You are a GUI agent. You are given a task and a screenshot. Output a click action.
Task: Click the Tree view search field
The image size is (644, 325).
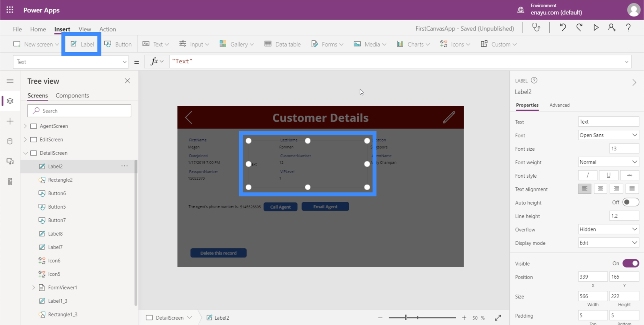coord(79,111)
